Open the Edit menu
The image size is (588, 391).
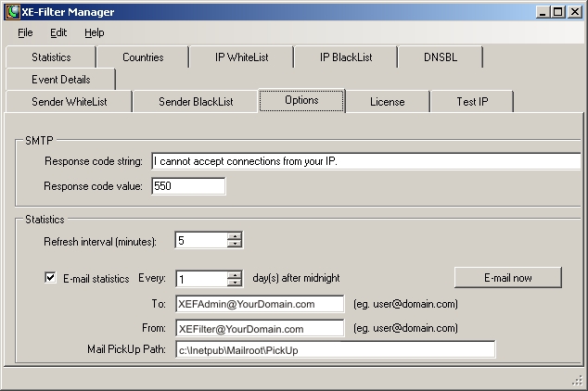tap(58, 33)
